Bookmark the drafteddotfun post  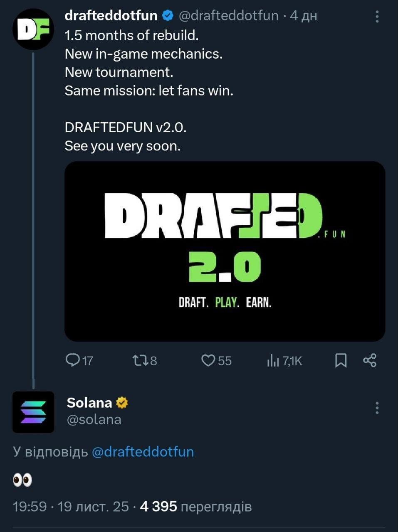point(341,360)
